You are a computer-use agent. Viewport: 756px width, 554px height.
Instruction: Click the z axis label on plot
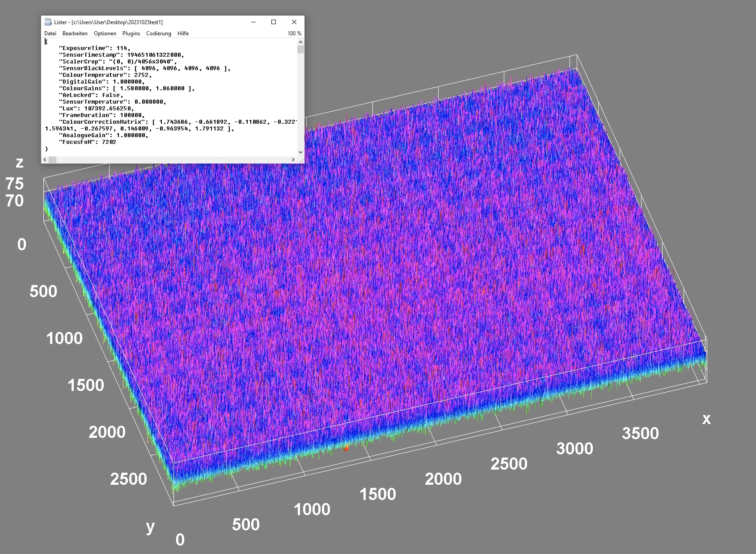[x=19, y=162]
